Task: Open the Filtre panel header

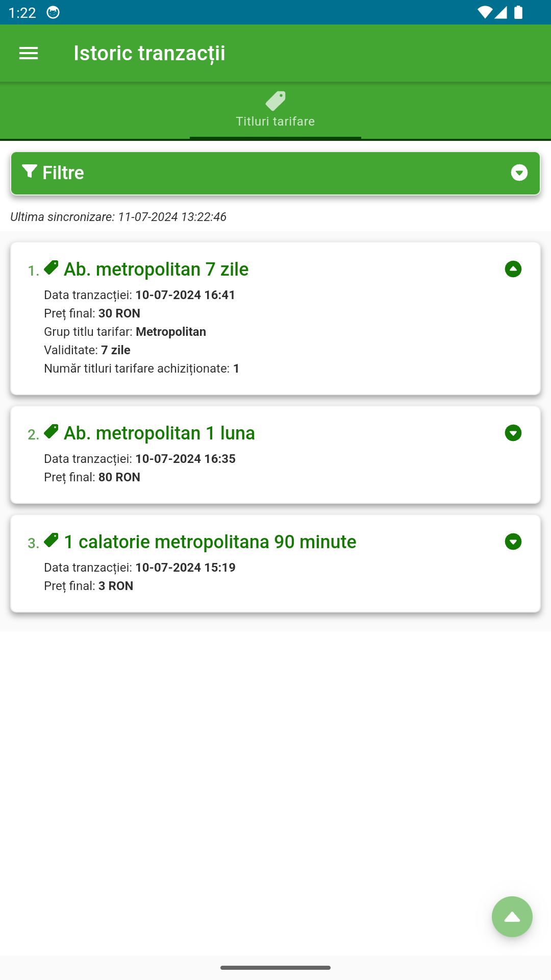Action: (x=275, y=173)
